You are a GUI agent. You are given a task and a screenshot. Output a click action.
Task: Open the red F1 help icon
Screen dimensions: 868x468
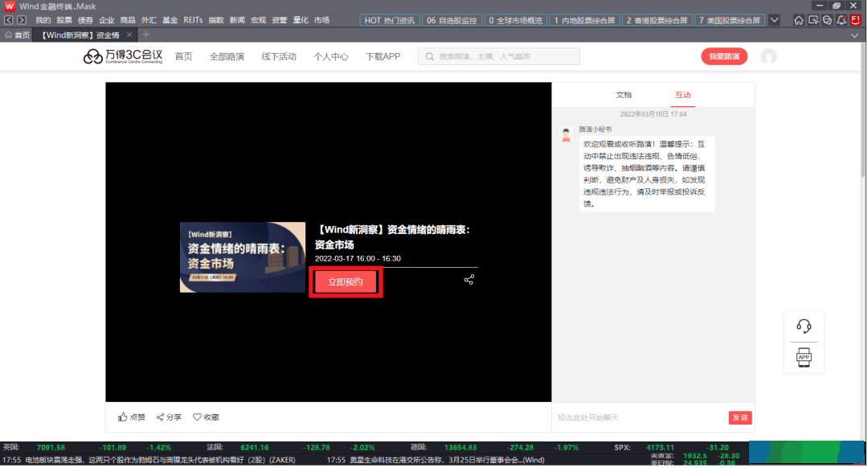tap(856, 20)
